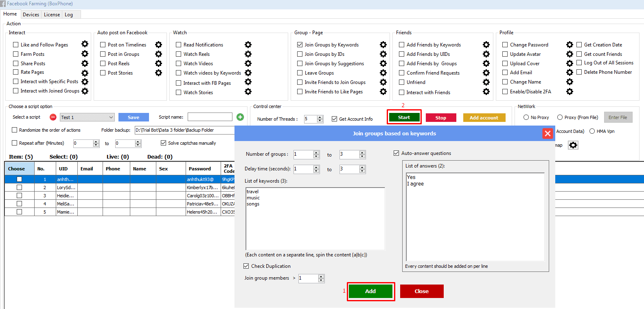Open settings gear for Watch videos by Keywords

pyautogui.click(x=248, y=73)
